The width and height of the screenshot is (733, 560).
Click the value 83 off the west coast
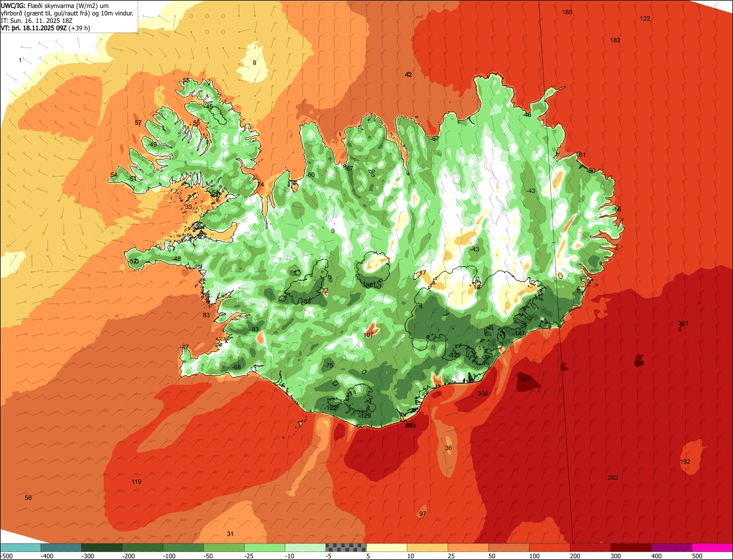[206, 315]
